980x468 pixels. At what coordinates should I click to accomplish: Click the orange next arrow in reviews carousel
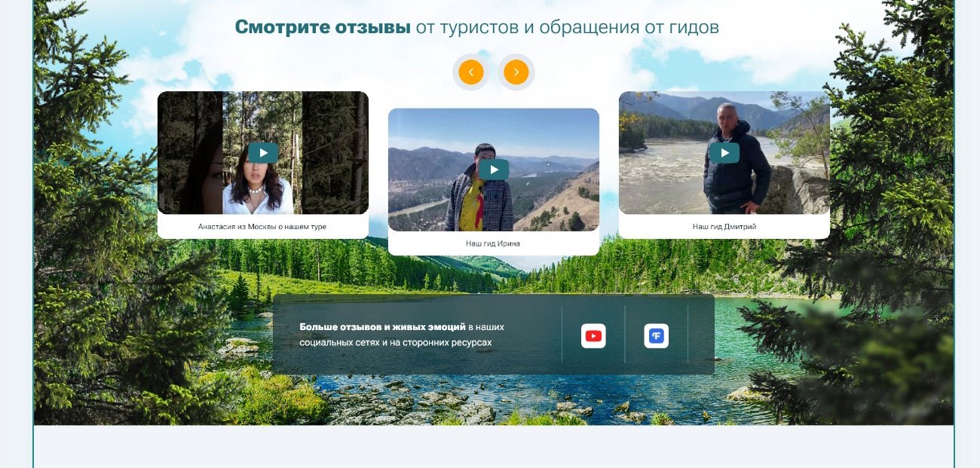[516, 72]
